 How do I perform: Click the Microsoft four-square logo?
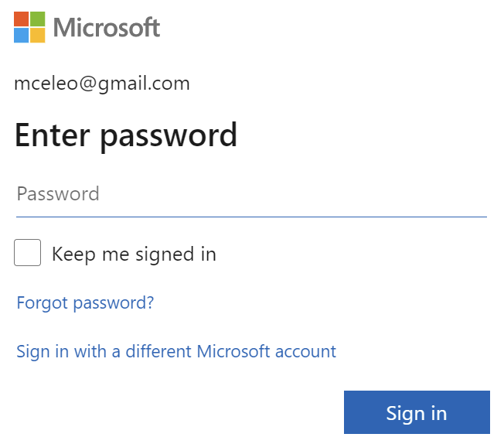pyautogui.click(x=29, y=27)
